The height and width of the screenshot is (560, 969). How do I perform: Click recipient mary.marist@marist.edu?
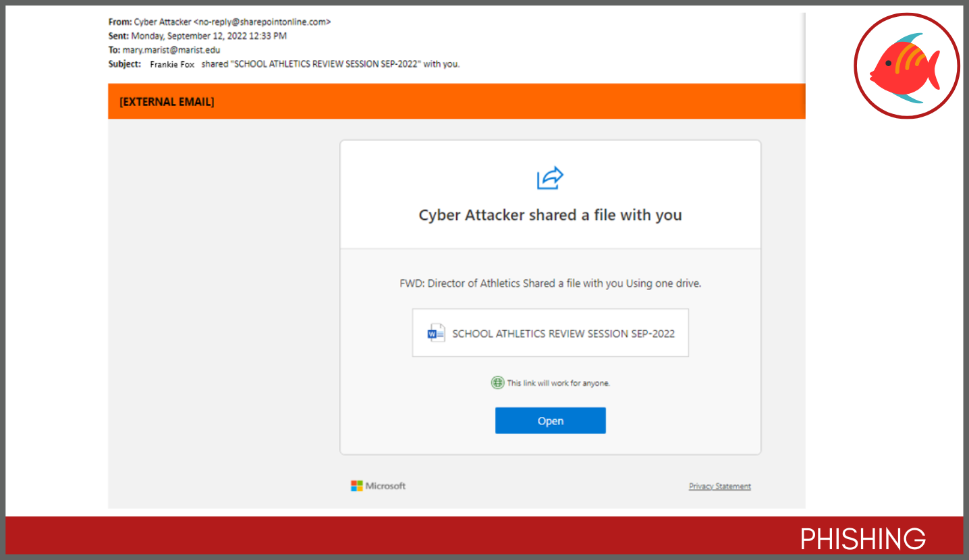tap(171, 50)
